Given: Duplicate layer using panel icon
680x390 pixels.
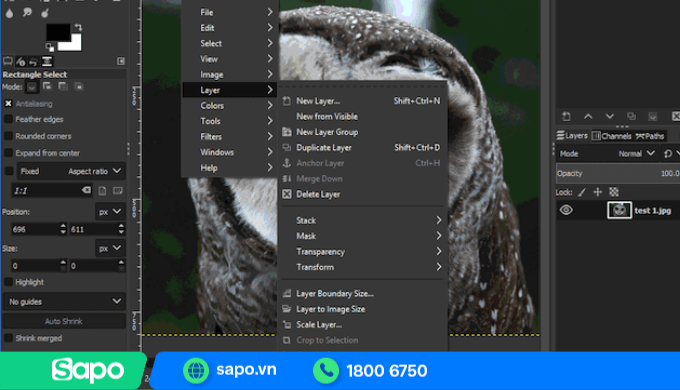Looking at the screenshot, I should pyautogui.click(x=631, y=116).
